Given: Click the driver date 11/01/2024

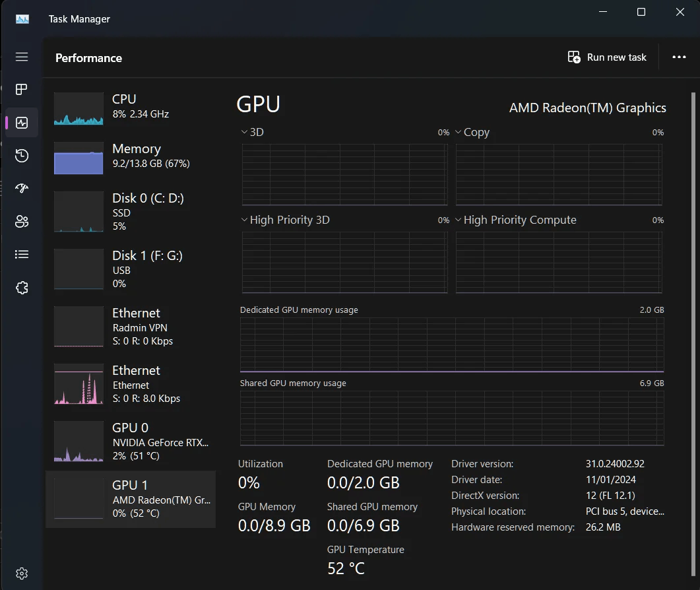Looking at the screenshot, I should (x=610, y=480).
